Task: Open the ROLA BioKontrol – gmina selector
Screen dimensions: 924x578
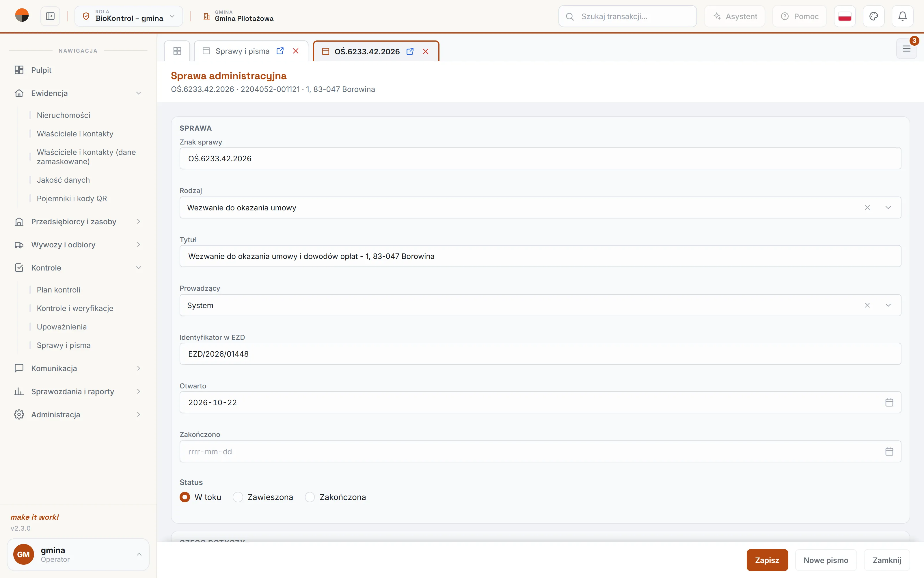Action: coord(129,16)
